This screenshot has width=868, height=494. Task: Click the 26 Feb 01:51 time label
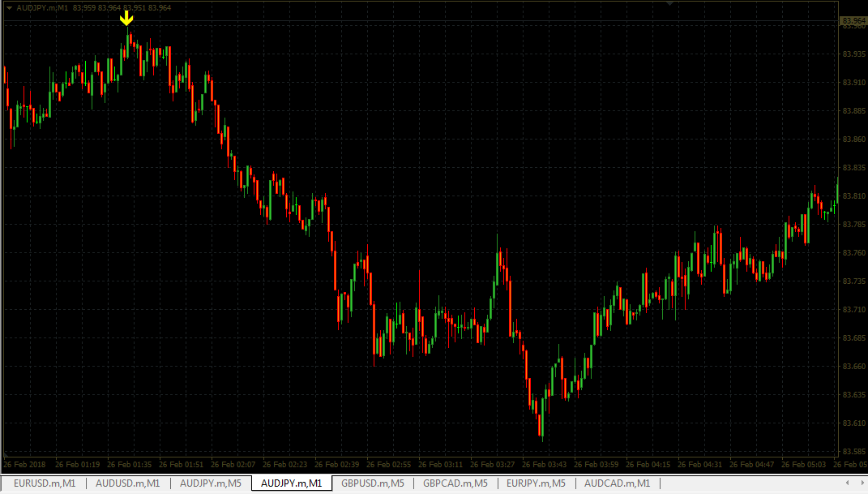pos(181,465)
